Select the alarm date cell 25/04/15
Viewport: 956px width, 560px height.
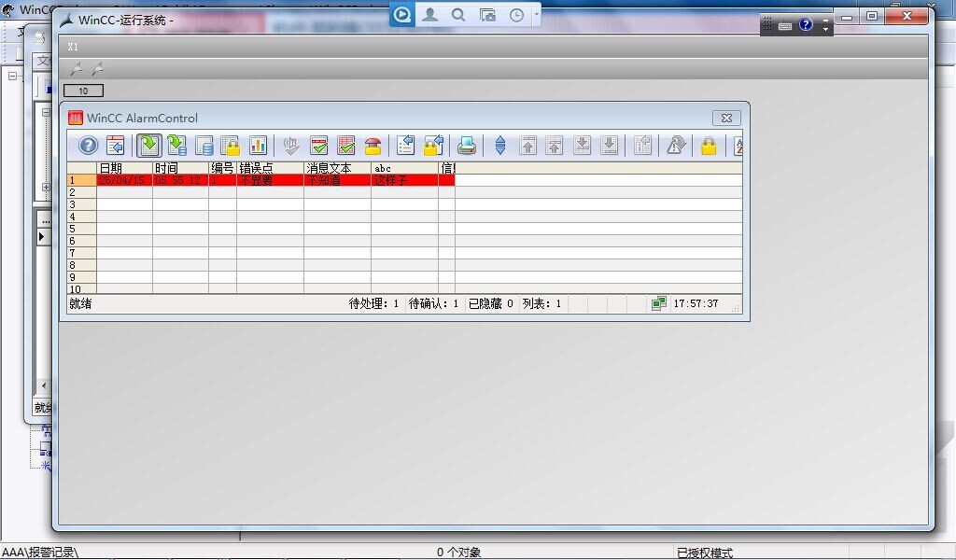point(124,180)
